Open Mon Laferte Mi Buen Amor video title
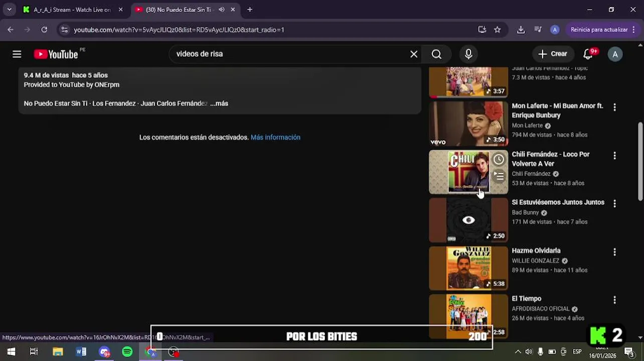Screen dimensions: 644x361 point(557,111)
